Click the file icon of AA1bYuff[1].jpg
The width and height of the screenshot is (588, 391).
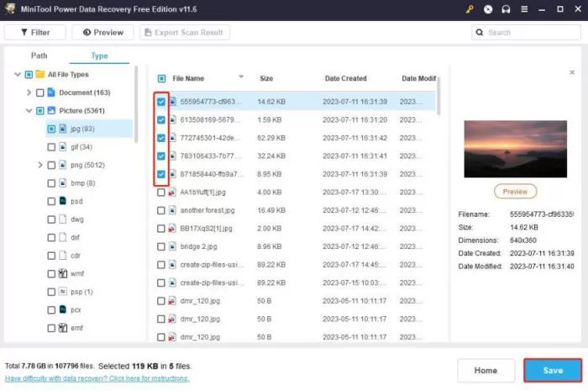(172, 192)
